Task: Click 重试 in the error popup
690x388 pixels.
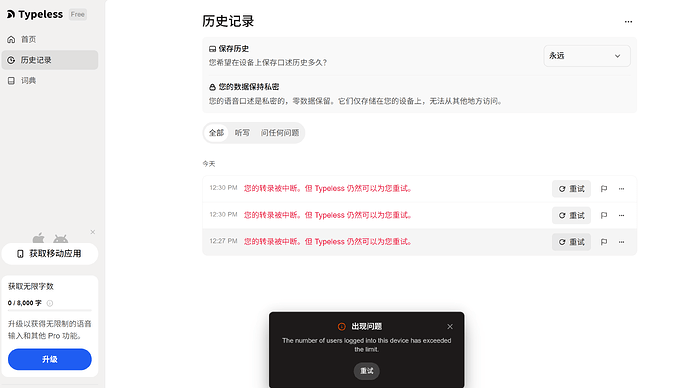Action: (367, 371)
